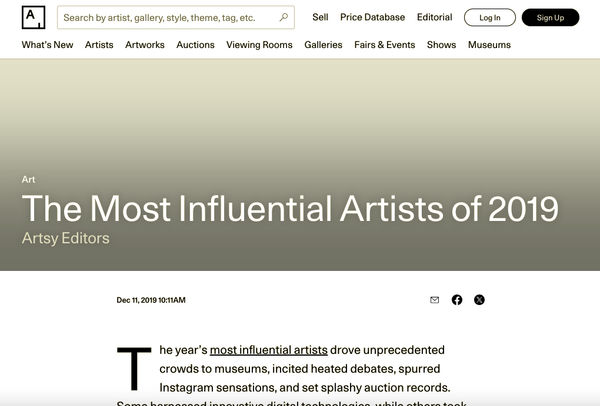The image size is (600, 406).
Task: Navigate to Galleries
Action: (323, 45)
